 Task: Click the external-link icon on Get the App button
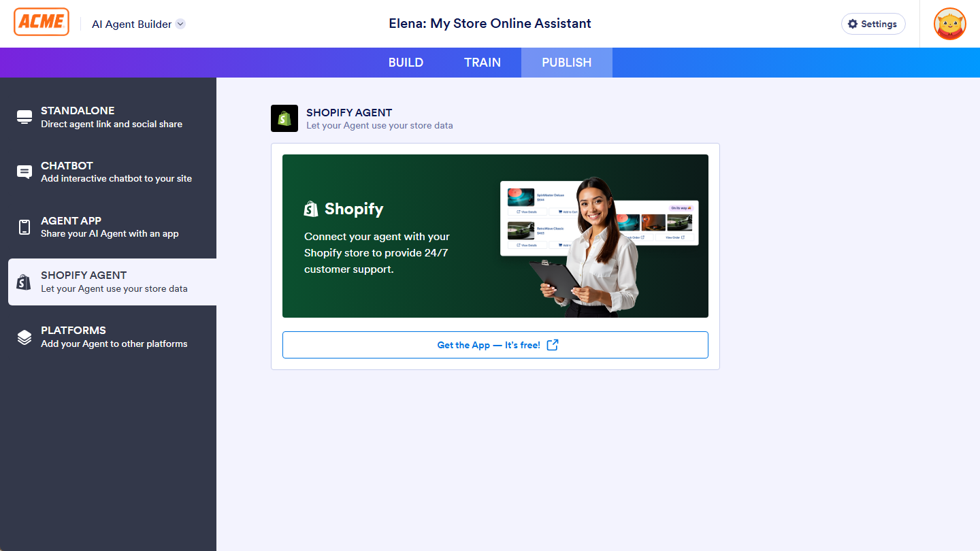[552, 345]
